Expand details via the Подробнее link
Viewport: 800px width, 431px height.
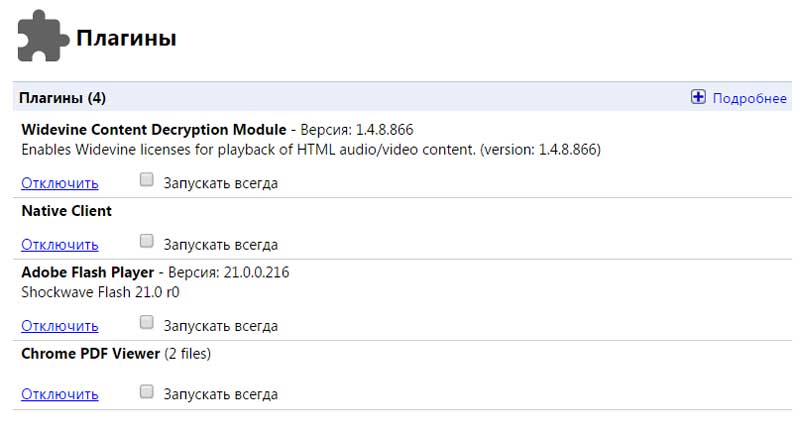749,98
